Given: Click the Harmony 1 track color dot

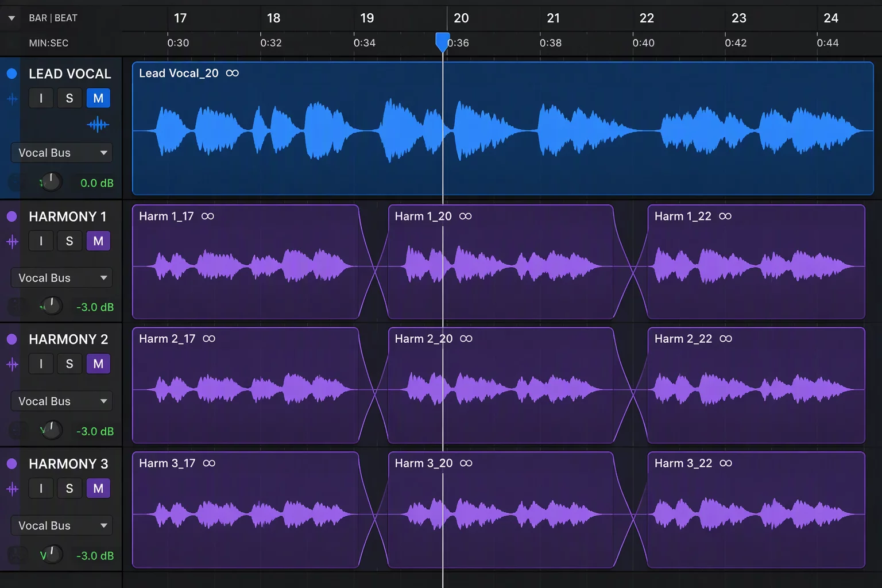Looking at the screenshot, I should pos(11,216).
